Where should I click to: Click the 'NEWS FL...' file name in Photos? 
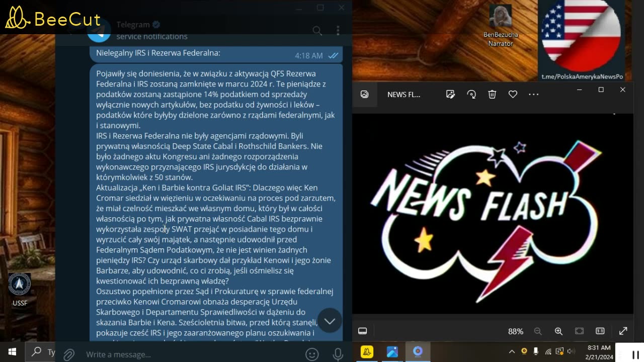tap(404, 94)
